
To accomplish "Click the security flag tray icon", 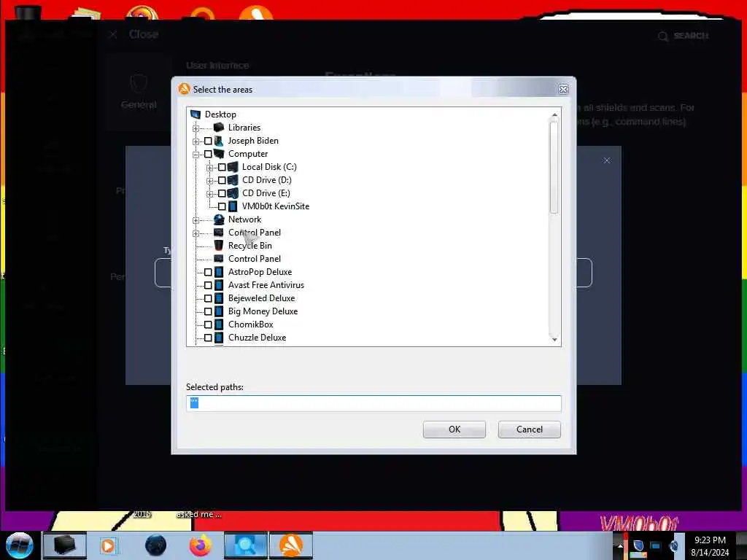I will tap(638, 545).
